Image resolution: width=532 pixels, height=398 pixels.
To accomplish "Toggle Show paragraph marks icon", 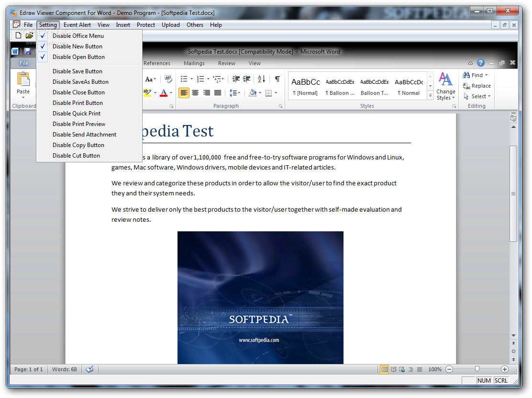I will click(277, 79).
